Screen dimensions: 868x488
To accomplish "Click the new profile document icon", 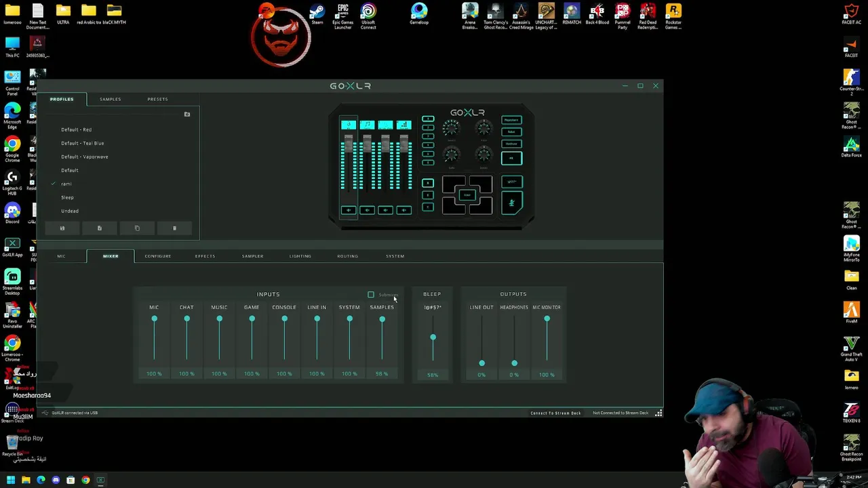I will [x=99, y=228].
